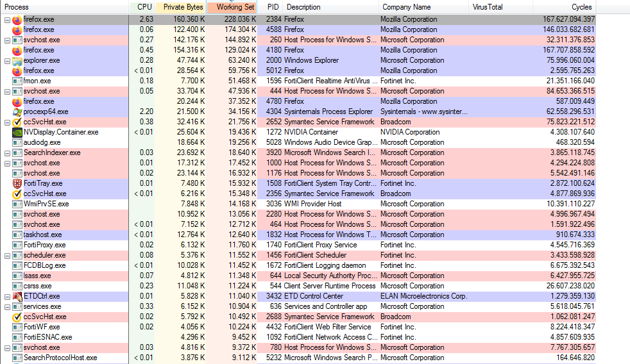Click CPU value 2.20 of procexp64.exe

point(146,112)
